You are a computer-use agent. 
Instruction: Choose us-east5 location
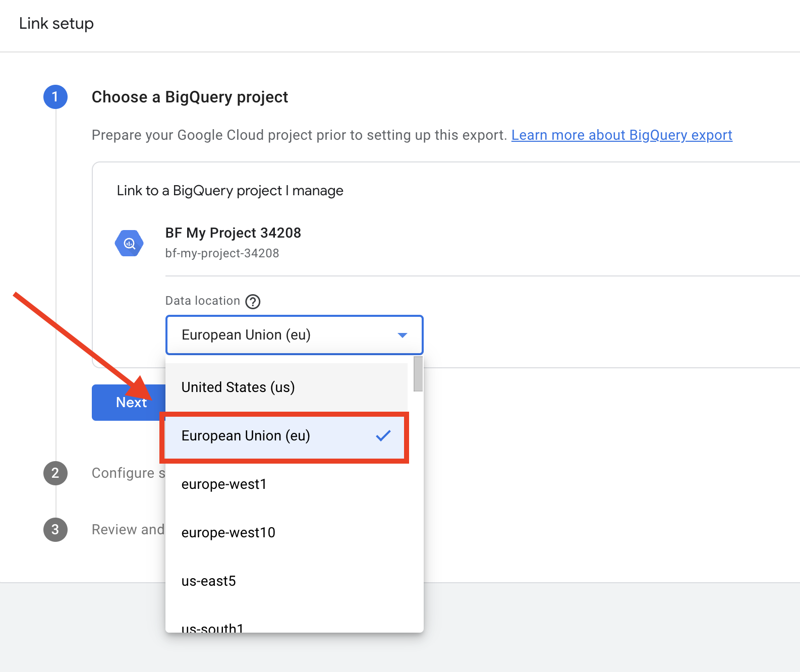pos(287,581)
